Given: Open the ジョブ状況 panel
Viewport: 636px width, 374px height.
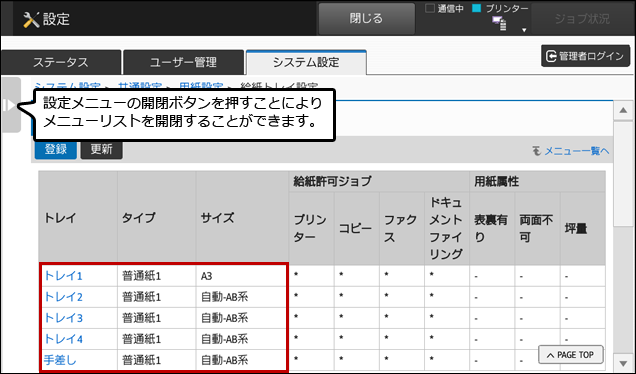Looking at the screenshot, I should coord(582,19).
